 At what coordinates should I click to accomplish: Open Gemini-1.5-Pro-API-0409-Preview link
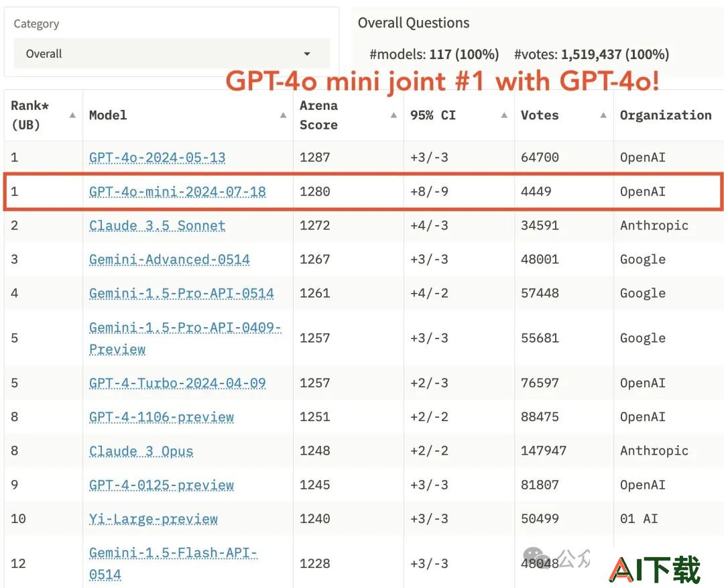pos(185,338)
